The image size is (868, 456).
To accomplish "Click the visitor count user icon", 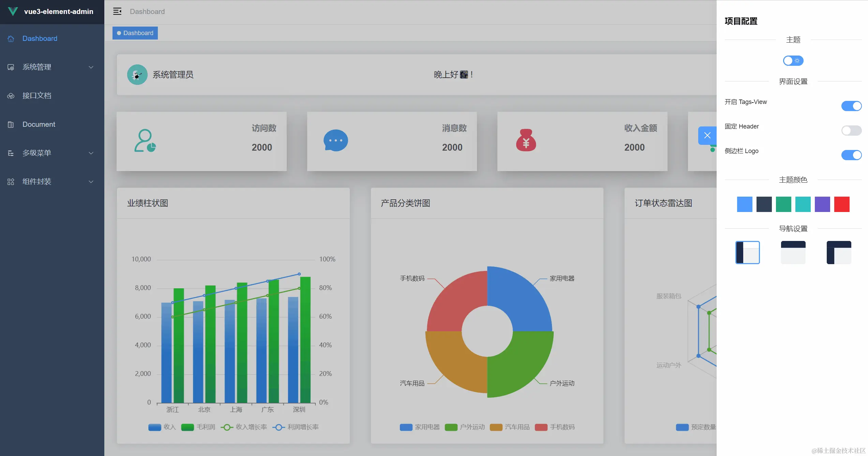I will (x=145, y=140).
